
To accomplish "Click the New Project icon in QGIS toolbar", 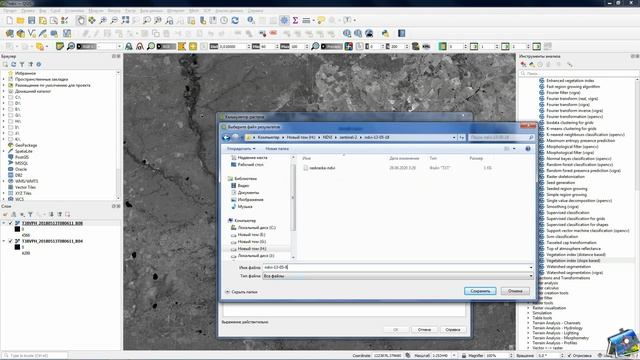I will (9, 20).
